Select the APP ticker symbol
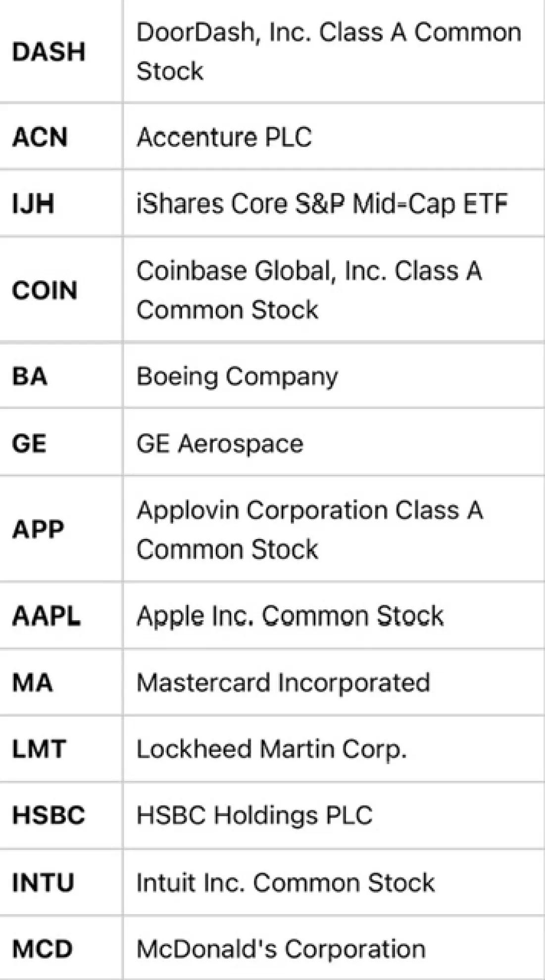Screen dimensions: 545x980 pyautogui.click(x=38, y=530)
